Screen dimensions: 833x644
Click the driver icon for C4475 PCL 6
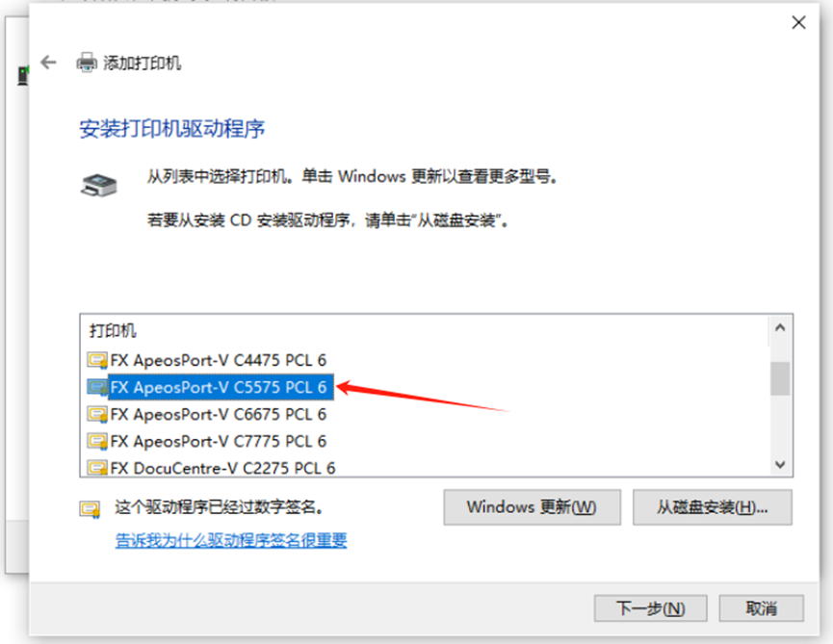[x=97, y=360]
